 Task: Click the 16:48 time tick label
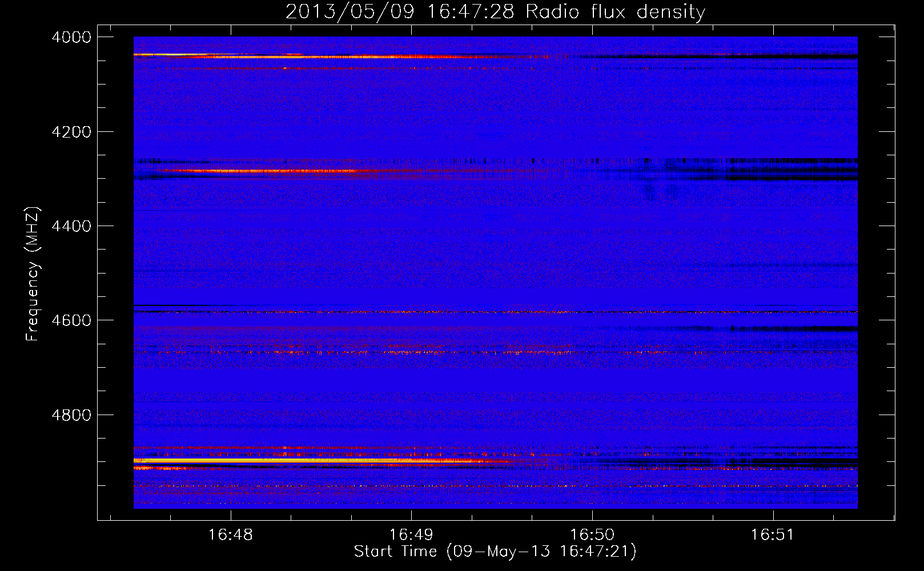[x=231, y=534]
